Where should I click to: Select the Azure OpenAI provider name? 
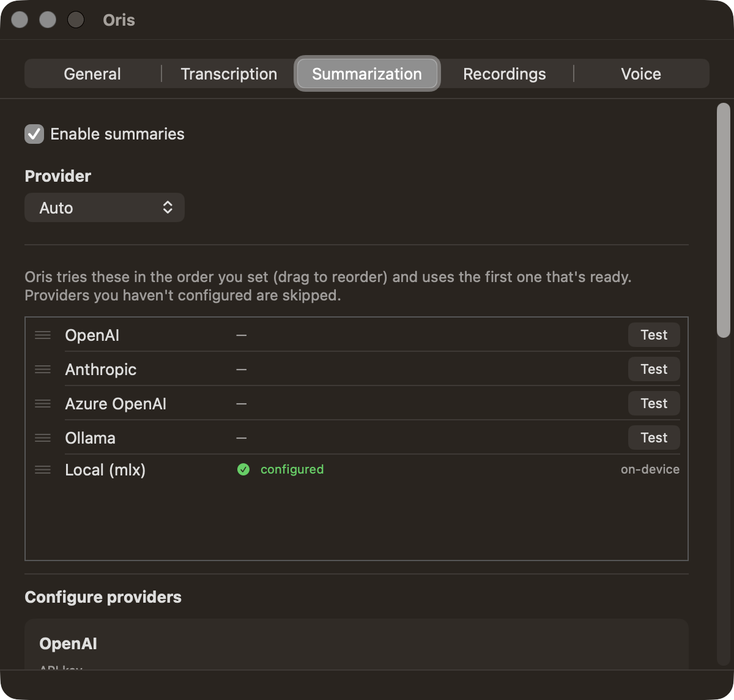(x=116, y=404)
